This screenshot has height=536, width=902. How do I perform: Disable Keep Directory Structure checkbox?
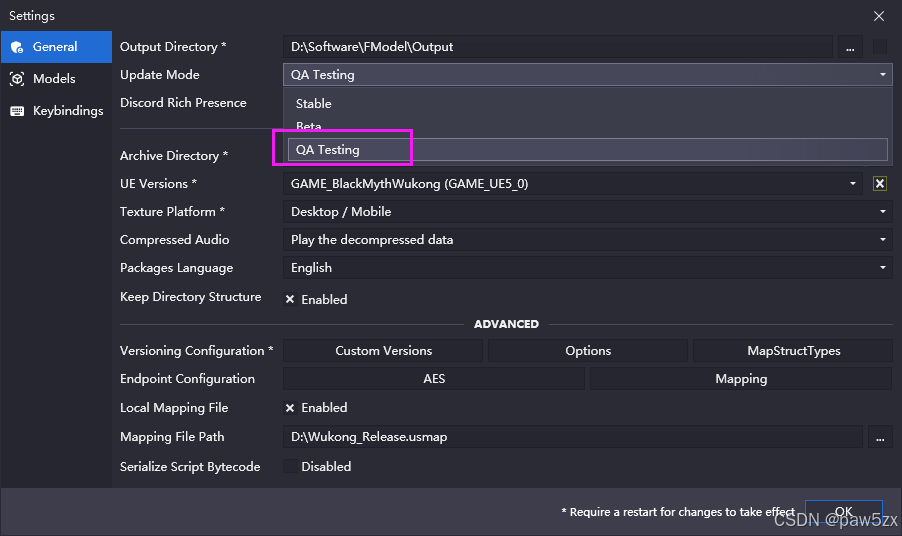coord(290,299)
